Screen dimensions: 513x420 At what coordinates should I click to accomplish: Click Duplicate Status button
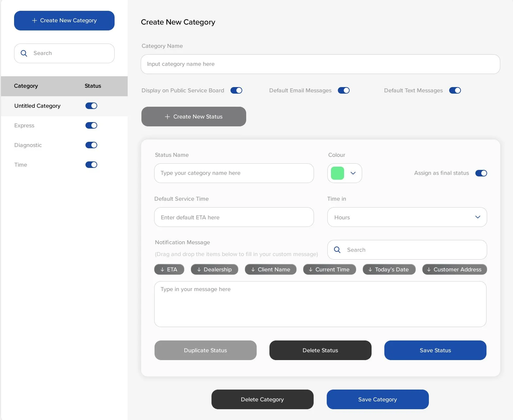coord(206,350)
